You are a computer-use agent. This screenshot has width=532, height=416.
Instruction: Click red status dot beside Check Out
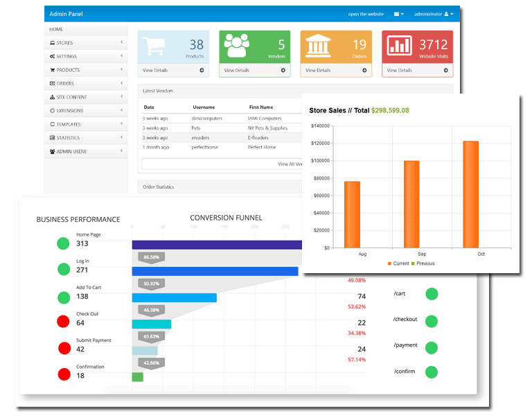coord(64,322)
